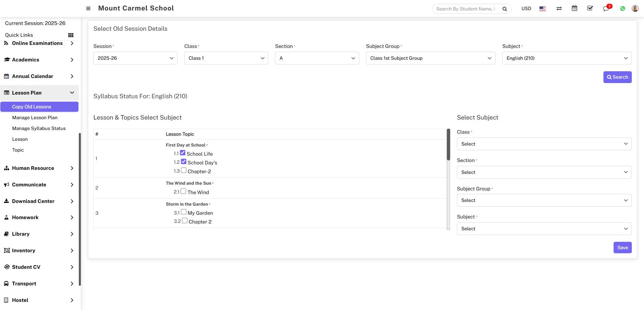Open the Session 2025-26 dropdown
644x310 pixels.
point(135,58)
